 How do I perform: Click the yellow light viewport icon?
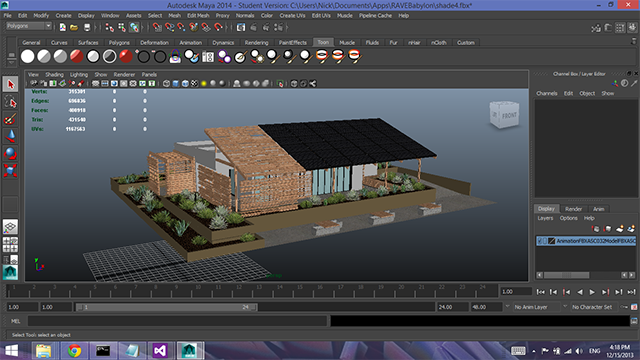[x=204, y=84]
